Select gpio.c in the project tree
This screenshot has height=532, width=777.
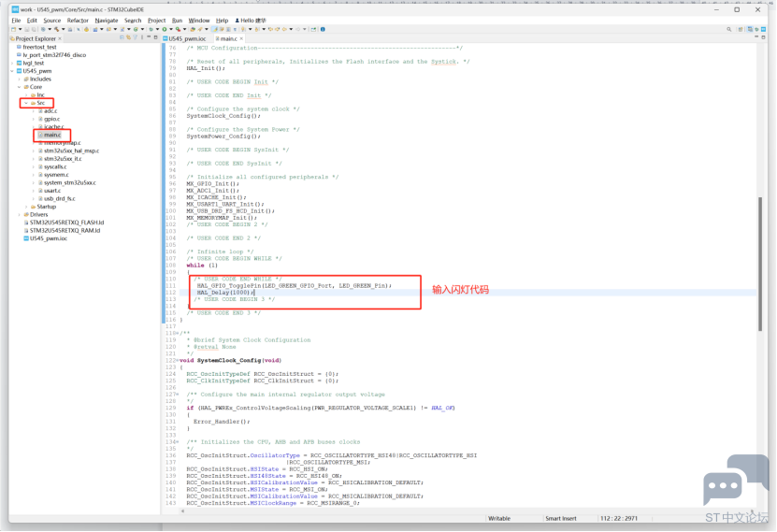[x=51, y=119]
